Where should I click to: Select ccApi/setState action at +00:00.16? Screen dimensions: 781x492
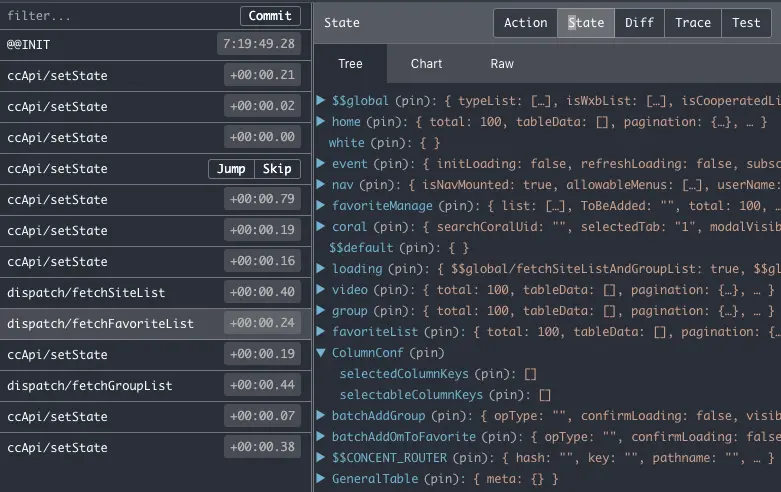click(155, 261)
